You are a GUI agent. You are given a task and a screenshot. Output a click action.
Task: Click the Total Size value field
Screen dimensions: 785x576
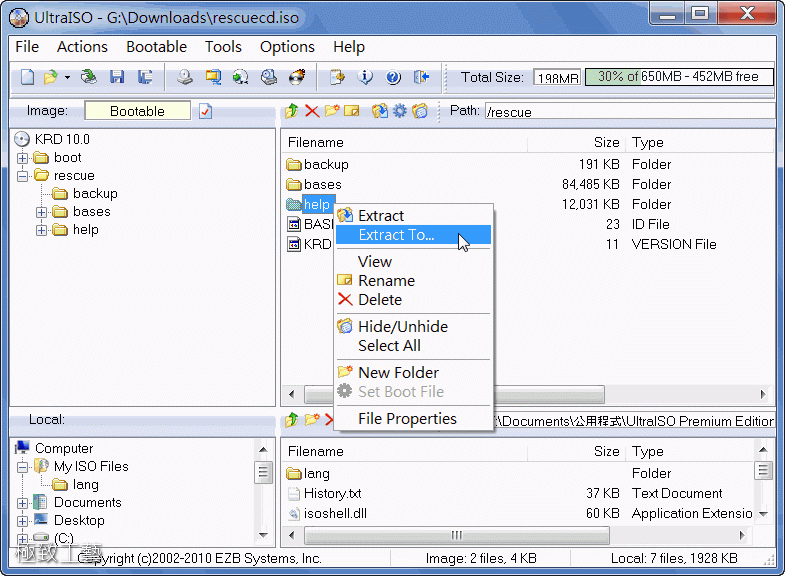(x=557, y=78)
